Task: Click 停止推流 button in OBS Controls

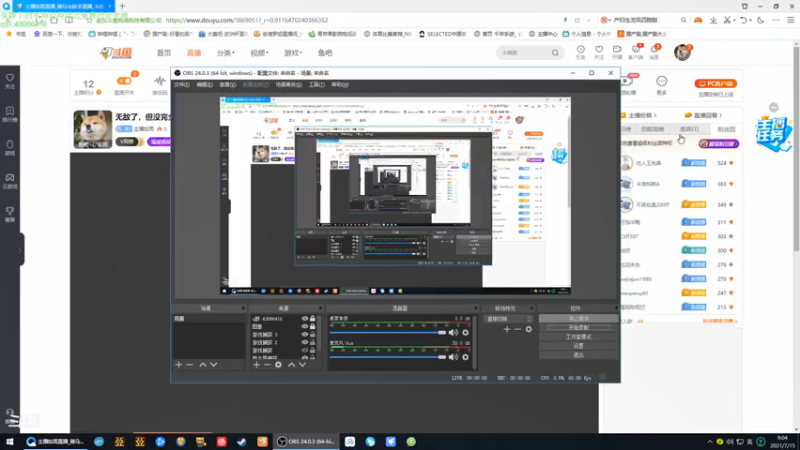Action: [578, 318]
